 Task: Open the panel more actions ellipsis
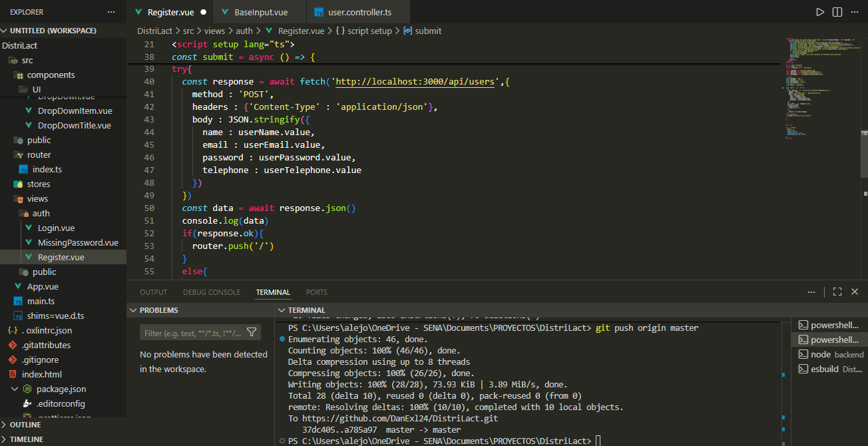[x=811, y=292]
